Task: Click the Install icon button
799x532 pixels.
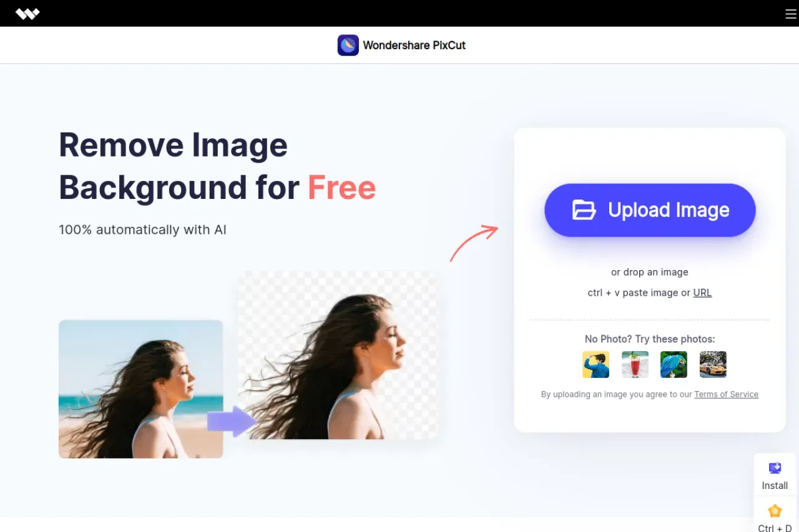Action: [775, 475]
